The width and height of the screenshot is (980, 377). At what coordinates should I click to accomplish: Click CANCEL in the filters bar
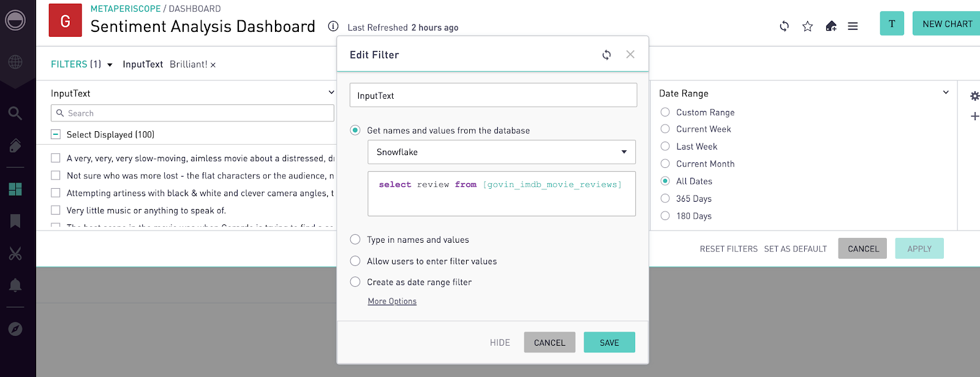tap(862, 248)
